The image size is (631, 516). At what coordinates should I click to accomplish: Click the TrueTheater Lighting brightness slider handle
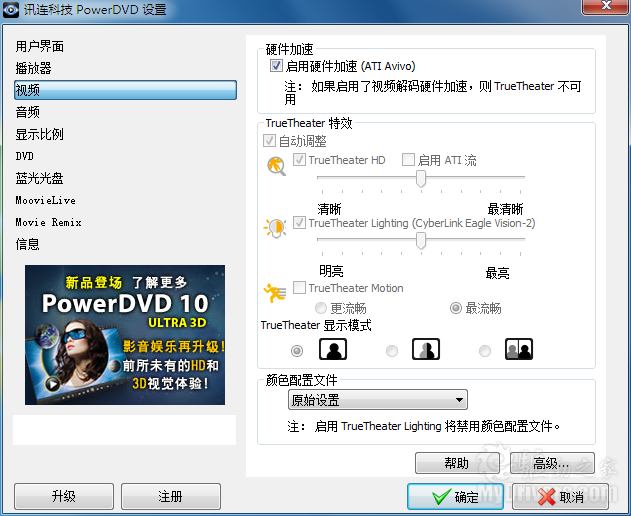[x=421, y=241]
